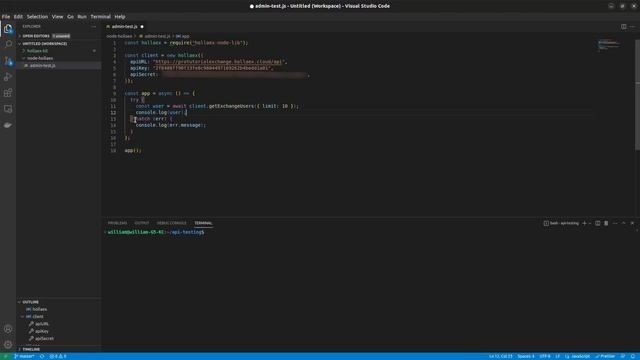Open the Terminal menu
The image size is (640, 360).
tap(100, 17)
